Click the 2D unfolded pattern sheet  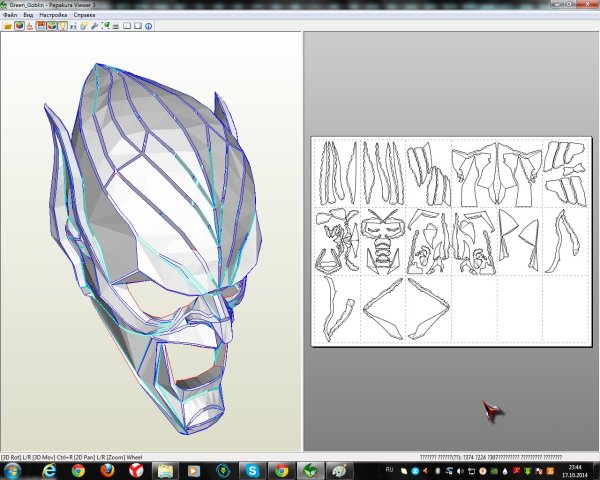click(x=452, y=242)
